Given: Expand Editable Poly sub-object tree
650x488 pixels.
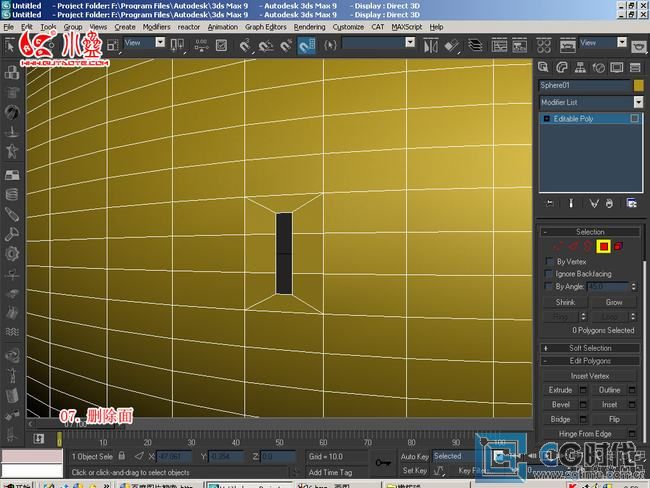Looking at the screenshot, I should (x=546, y=119).
